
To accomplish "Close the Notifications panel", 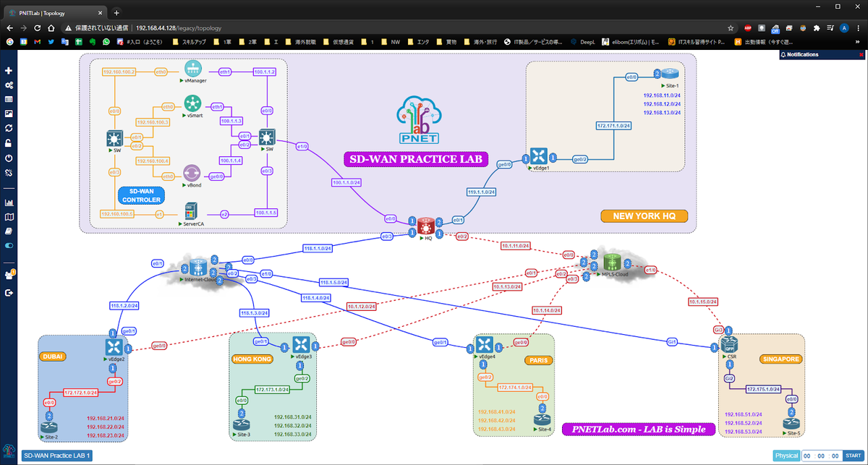I will coord(861,55).
